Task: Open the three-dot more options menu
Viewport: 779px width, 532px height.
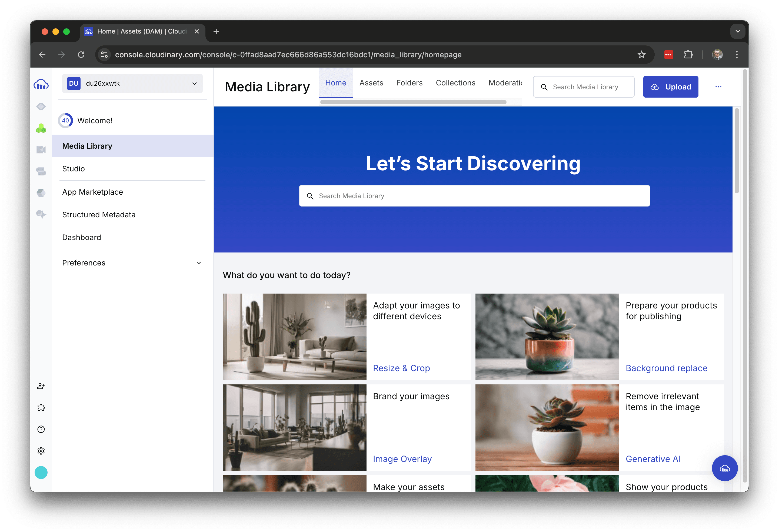Action: tap(718, 87)
